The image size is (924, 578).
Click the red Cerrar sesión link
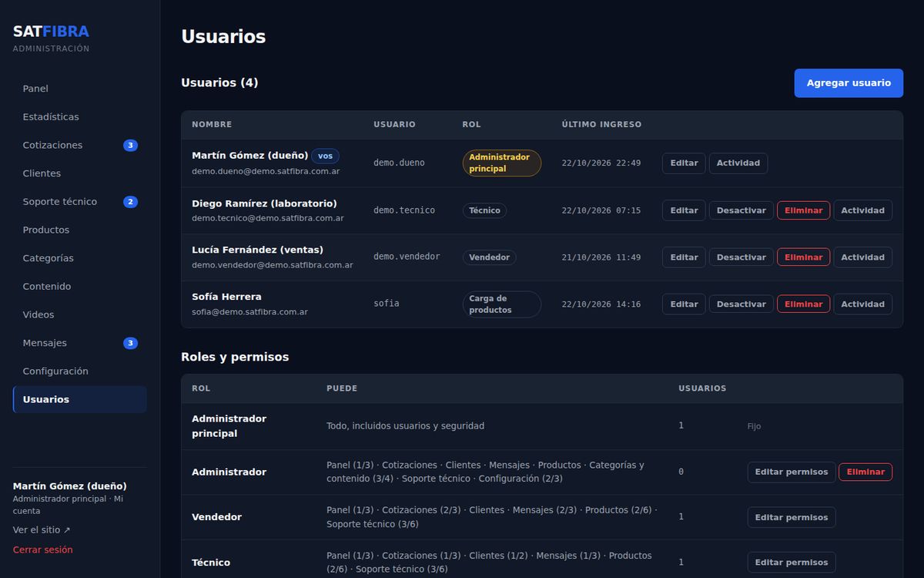(x=43, y=550)
